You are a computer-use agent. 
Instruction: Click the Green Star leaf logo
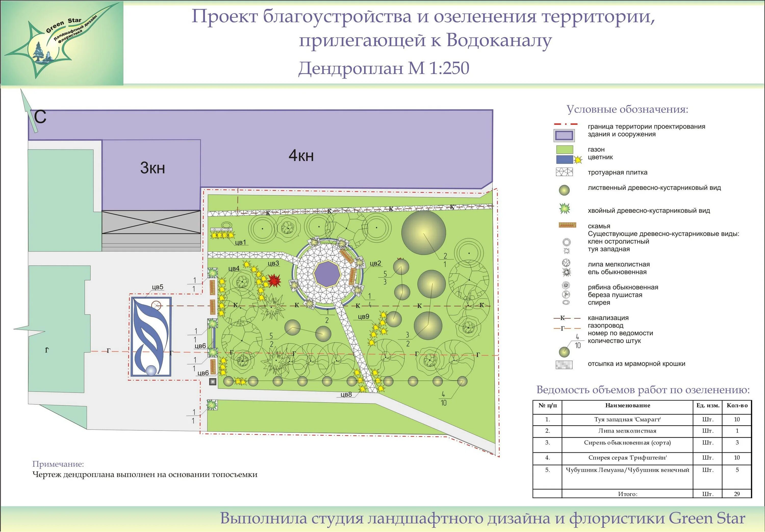62,43
